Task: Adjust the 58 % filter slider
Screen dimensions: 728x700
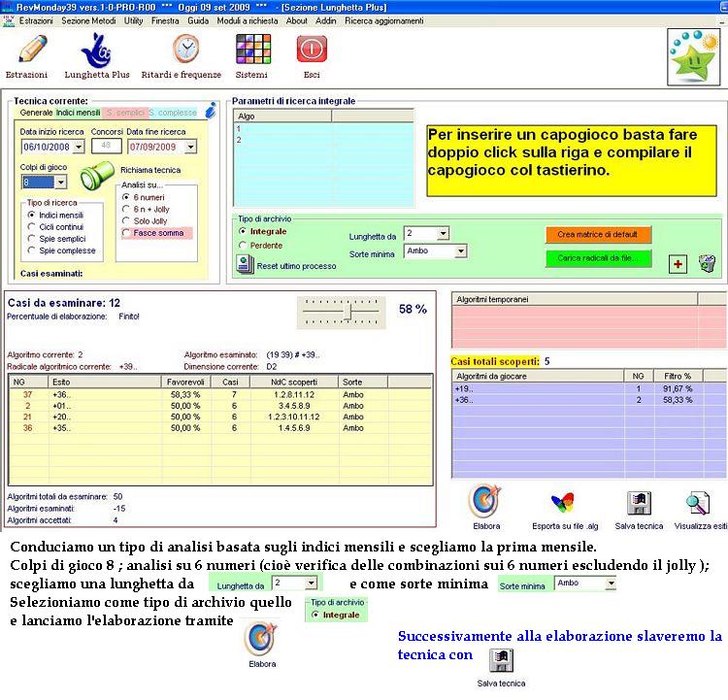Action: click(347, 312)
